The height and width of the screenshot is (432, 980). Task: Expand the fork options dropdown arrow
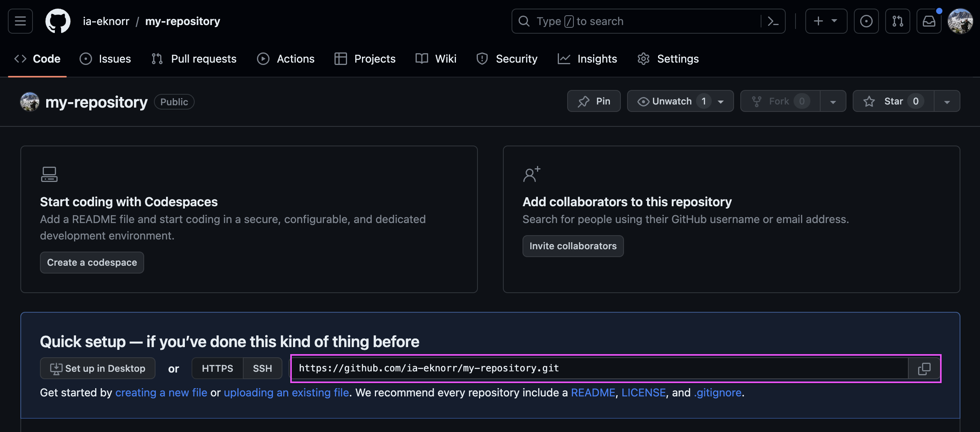tap(833, 101)
